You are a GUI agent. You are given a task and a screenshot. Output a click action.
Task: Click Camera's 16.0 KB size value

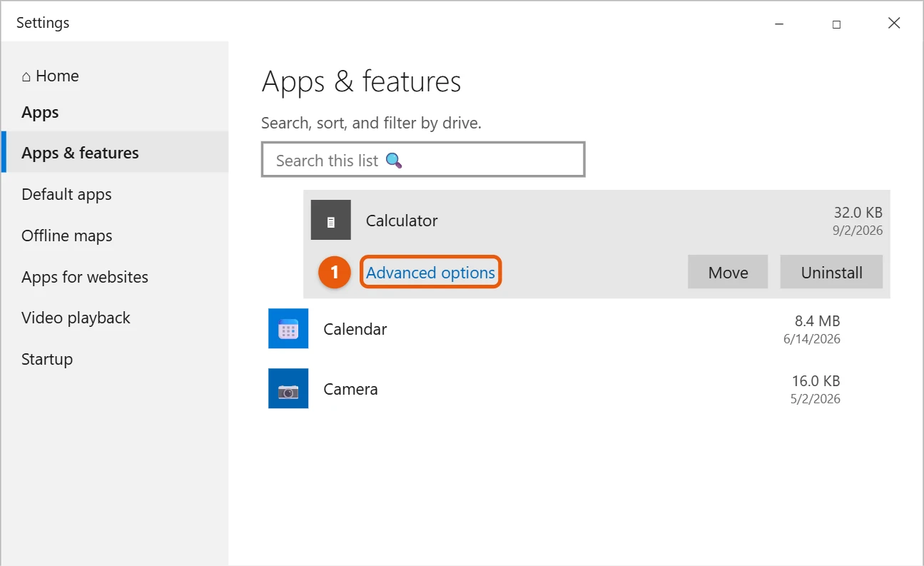pyautogui.click(x=816, y=381)
